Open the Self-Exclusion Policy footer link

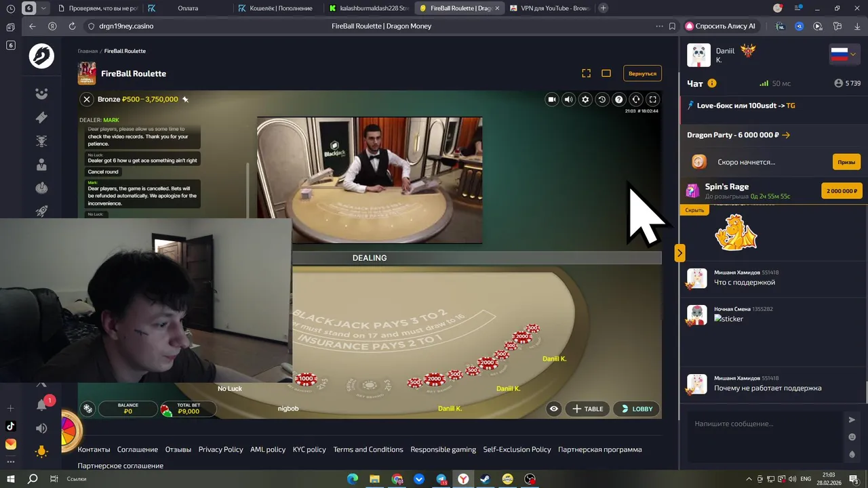click(x=517, y=449)
